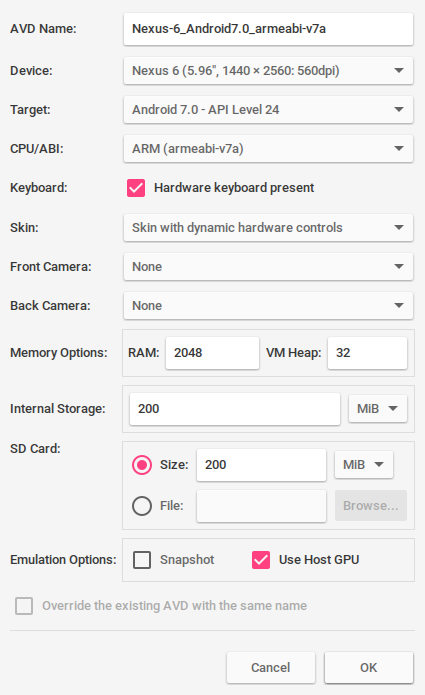
Task: Click the Keyboard label
Action: pyautogui.click(x=39, y=188)
